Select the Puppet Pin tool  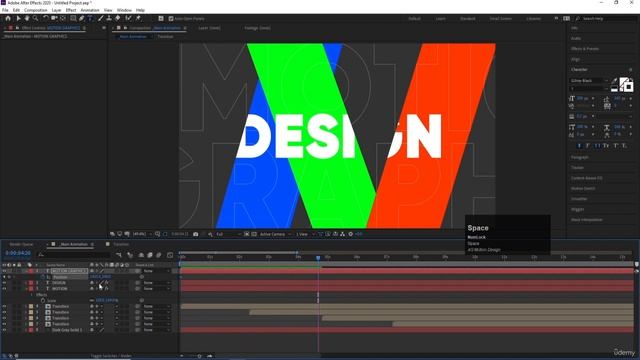click(x=138, y=18)
